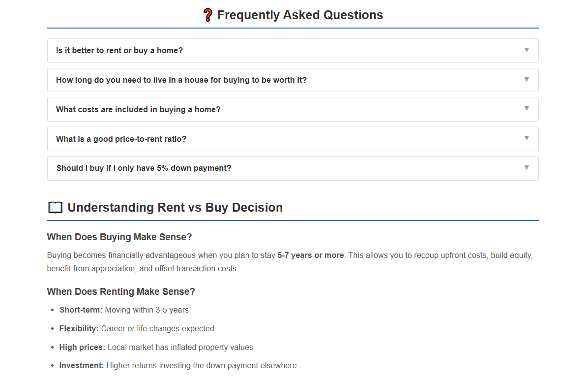Image resolution: width=588 pixels, height=381 pixels.
Task: Click the 'When Does Renting Make Sense?' subheading
Action: [x=121, y=291]
